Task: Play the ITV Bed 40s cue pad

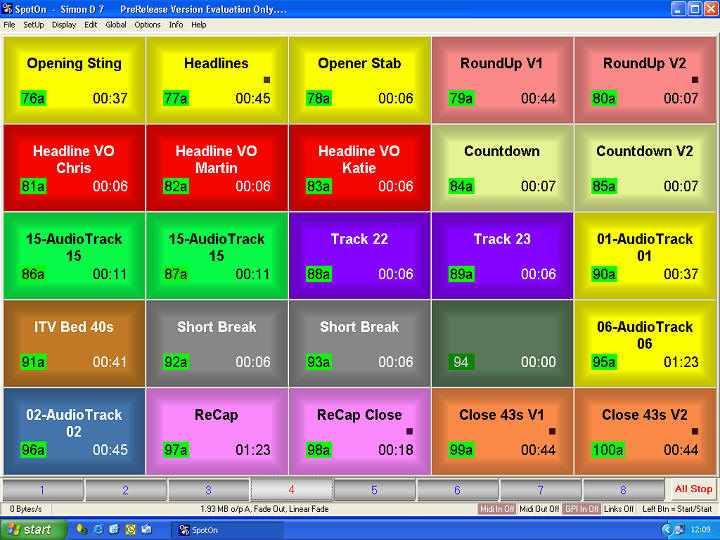Action: click(74, 343)
